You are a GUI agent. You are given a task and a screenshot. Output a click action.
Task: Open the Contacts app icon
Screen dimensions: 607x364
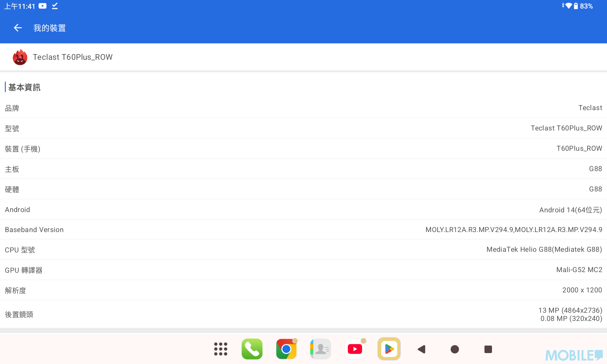[x=320, y=349]
